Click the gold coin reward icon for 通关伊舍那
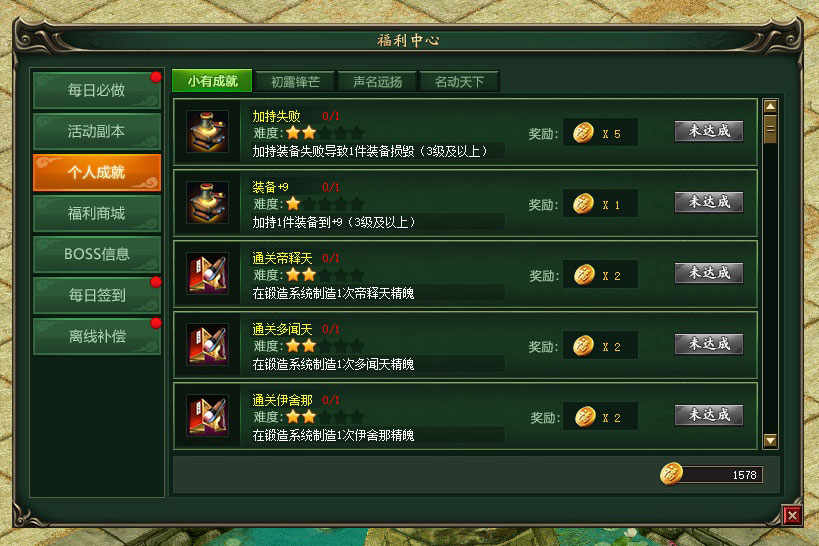The image size is (819, 546). (585, 417)
